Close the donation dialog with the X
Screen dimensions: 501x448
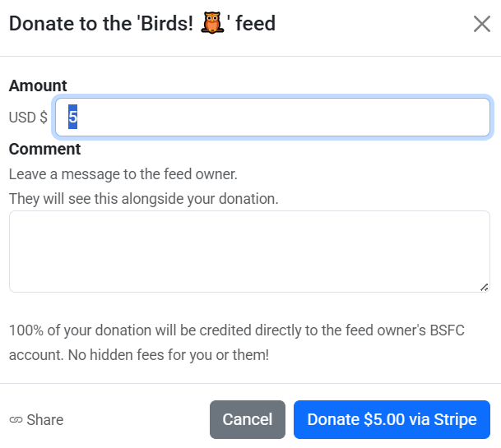click(482, 24)
